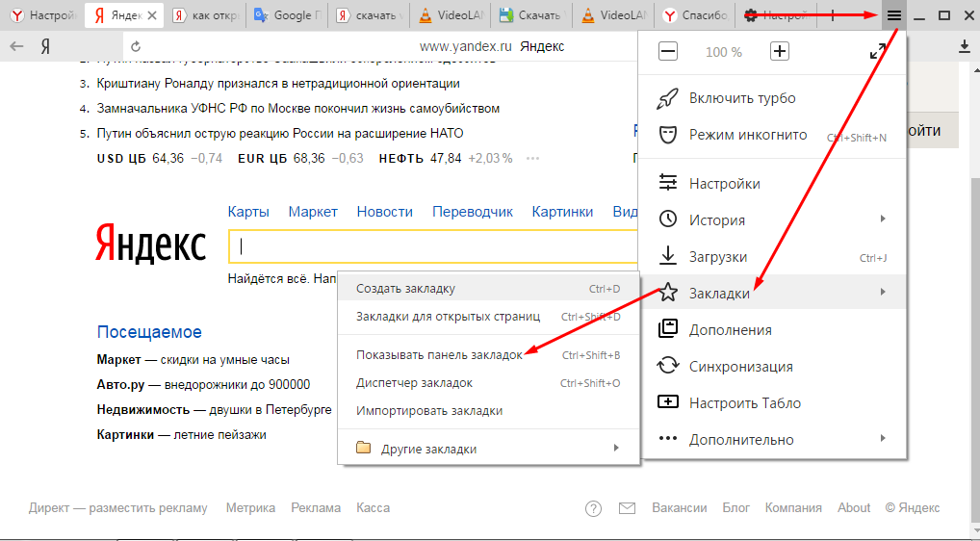Enter fullscreen mode with the expand arrows icon
This screenshot has height=541, width=980.
pos(877,52)
